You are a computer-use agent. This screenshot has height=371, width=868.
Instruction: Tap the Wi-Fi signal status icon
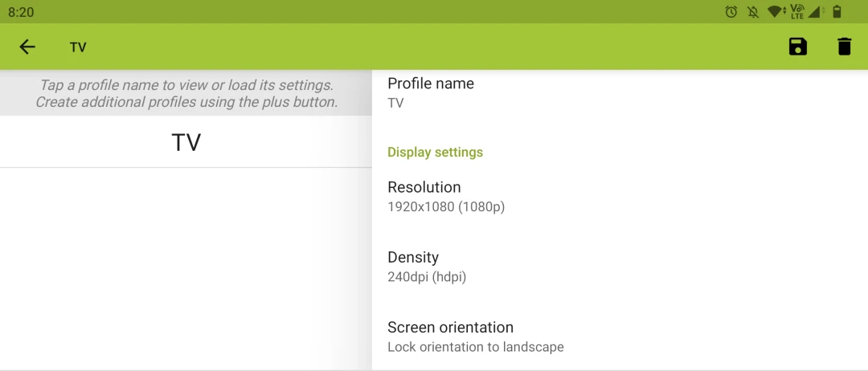[775, 12]
